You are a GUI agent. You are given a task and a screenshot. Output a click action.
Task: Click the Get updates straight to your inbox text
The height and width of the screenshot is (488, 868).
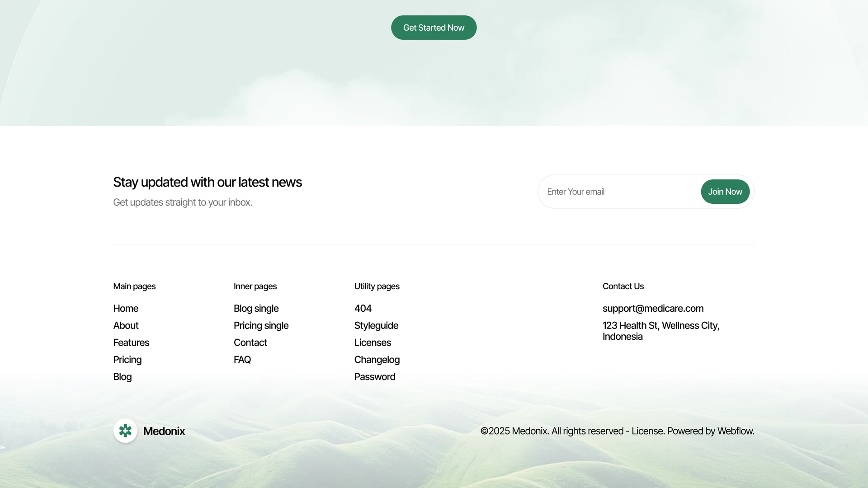(182, 202)
